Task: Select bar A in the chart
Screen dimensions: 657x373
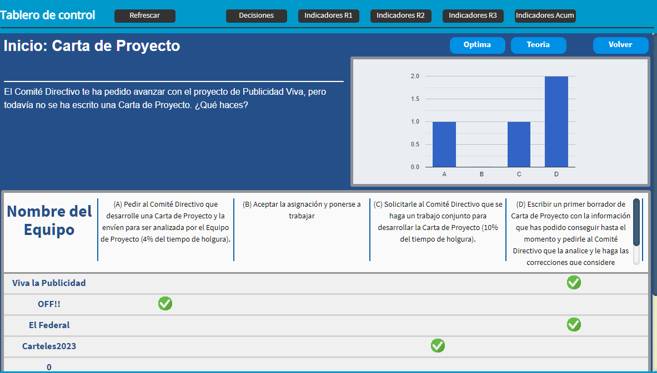Action: coord(444,145)
